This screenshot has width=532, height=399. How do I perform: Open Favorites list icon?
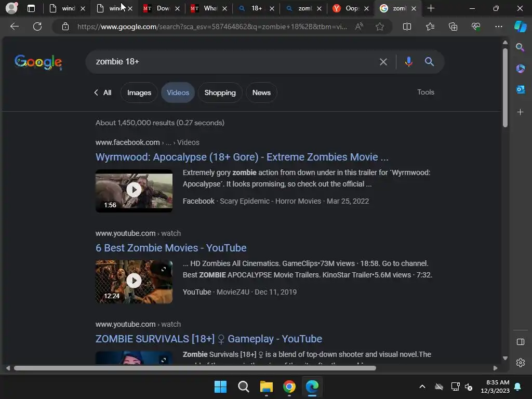tap(430, 26)
